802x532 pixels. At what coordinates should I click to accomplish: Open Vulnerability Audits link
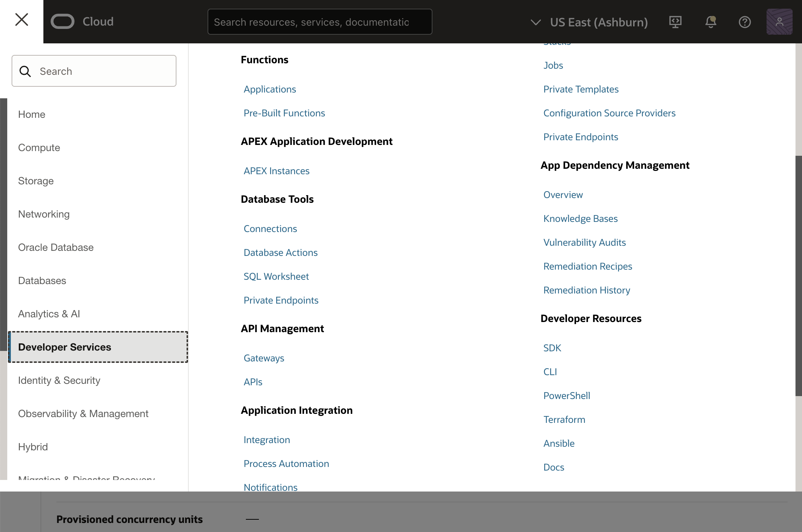pos(584,243)
